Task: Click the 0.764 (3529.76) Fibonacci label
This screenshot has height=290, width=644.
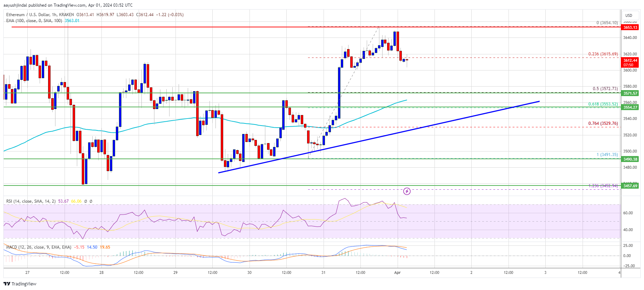Action: click(603, 123)
